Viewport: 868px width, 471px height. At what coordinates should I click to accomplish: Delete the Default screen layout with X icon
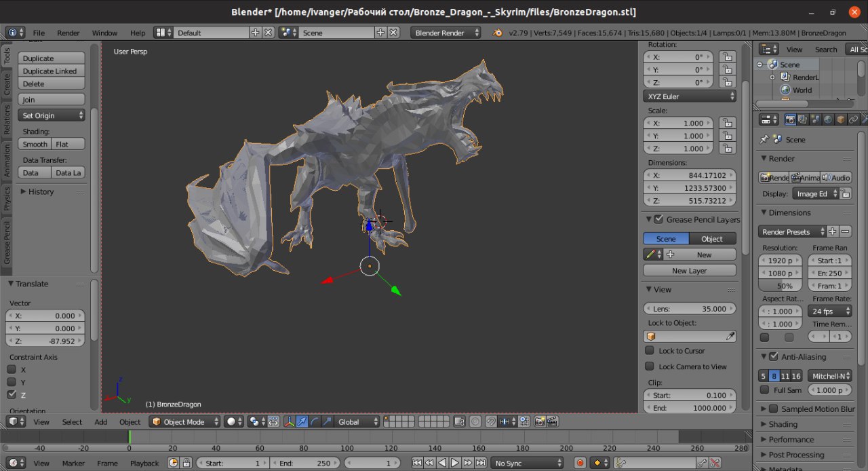[268, 33]
